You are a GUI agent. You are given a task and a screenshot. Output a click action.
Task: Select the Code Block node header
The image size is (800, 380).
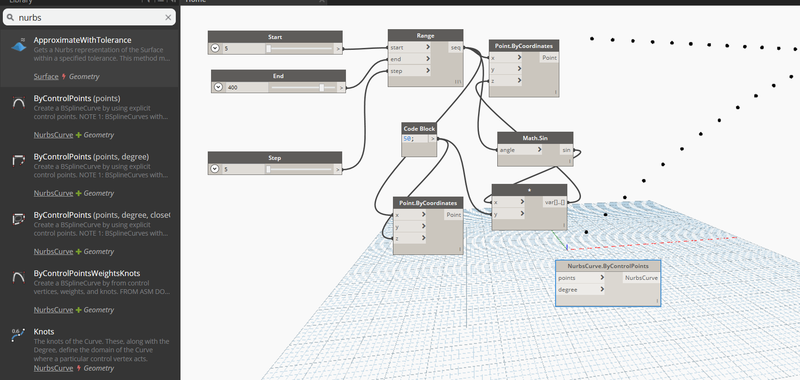point(419,129)
